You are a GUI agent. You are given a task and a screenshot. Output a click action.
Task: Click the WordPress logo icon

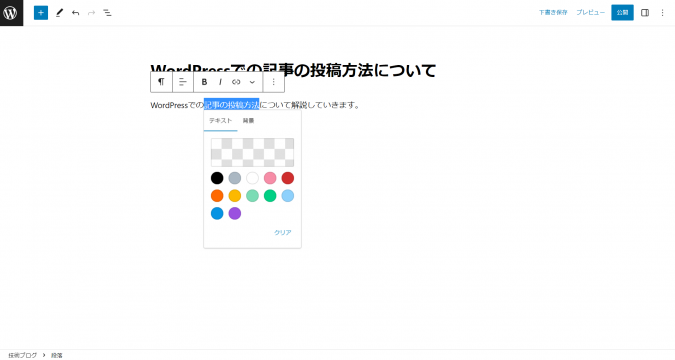[11, 12]
